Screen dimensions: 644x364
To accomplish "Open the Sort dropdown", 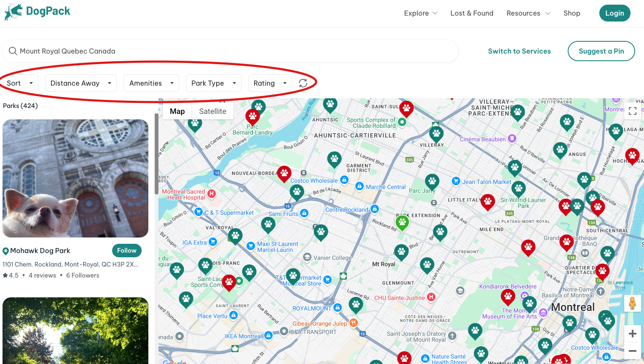I will [19, 83].
